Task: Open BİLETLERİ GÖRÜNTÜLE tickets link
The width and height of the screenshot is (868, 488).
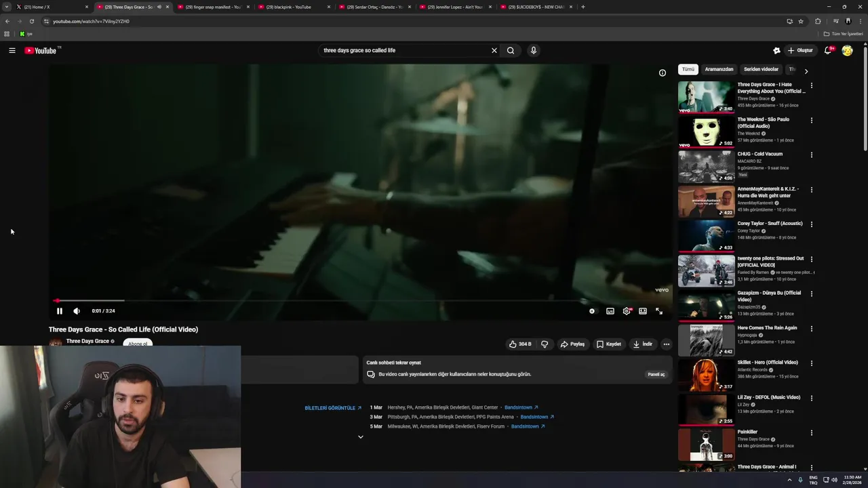Action: coord(333,408)
